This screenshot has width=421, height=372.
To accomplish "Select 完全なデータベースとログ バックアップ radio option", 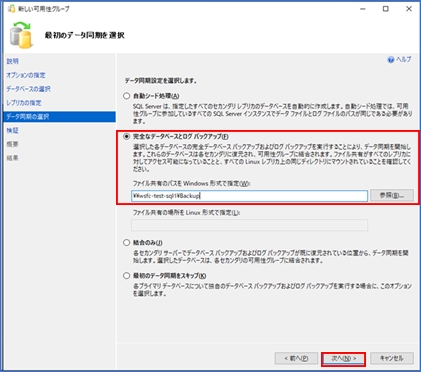I will [126, 136].
